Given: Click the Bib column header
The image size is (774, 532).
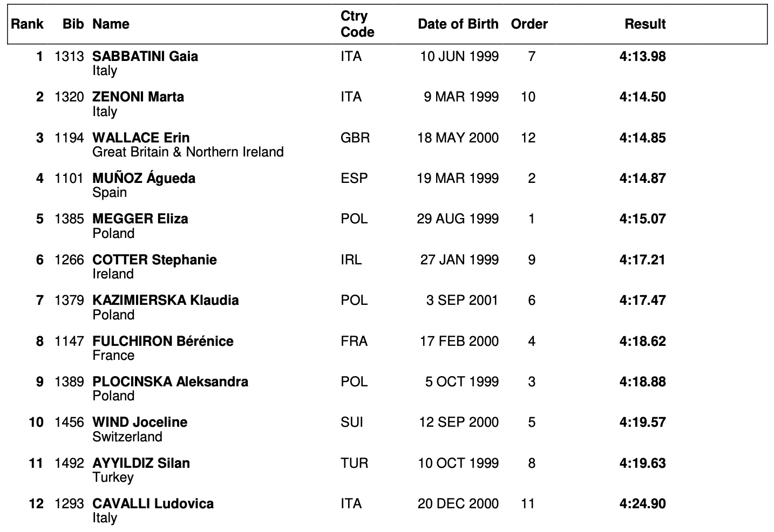Looking at the screenshot, I should tap(73, 24).
